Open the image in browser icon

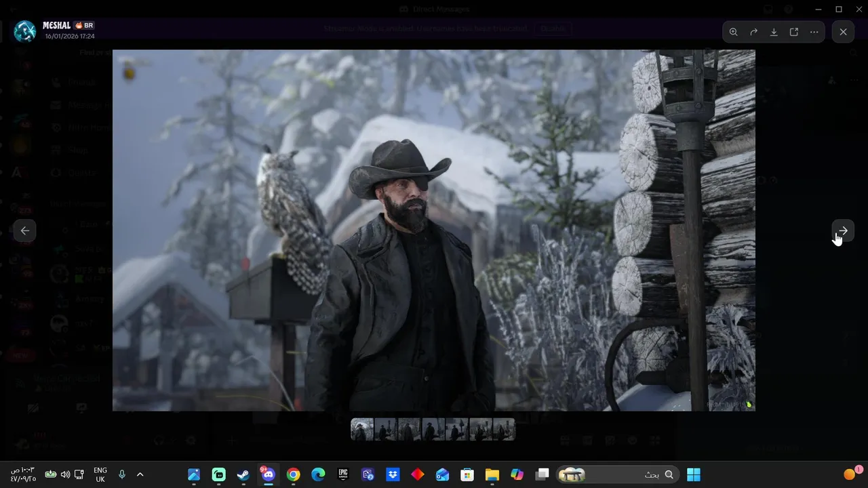pyautogui.click(x=794, y=32)
